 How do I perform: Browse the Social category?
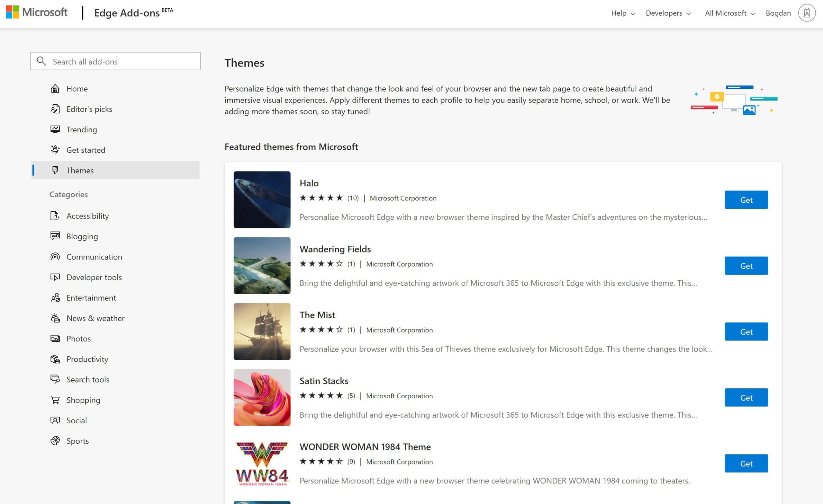pos(115,420)
